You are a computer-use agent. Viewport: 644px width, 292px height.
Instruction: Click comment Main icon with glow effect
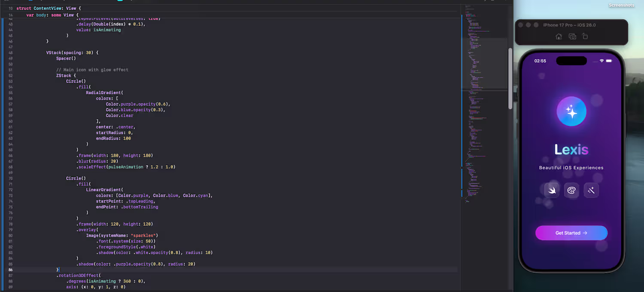(x=92, y=70)
